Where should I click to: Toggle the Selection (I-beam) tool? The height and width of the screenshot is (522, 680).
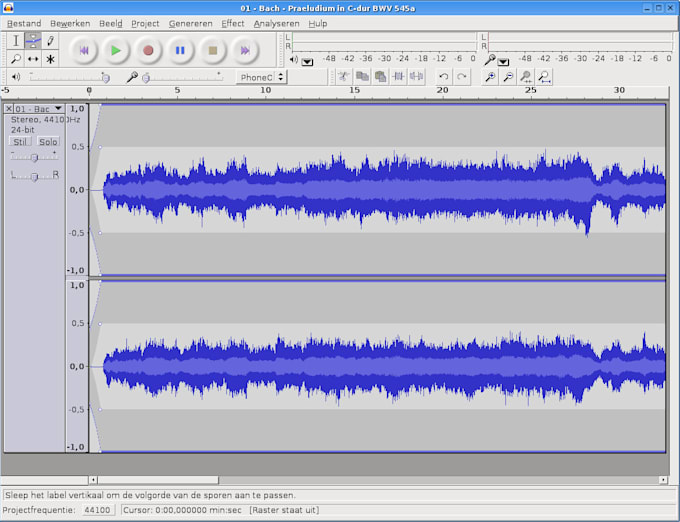16,41
